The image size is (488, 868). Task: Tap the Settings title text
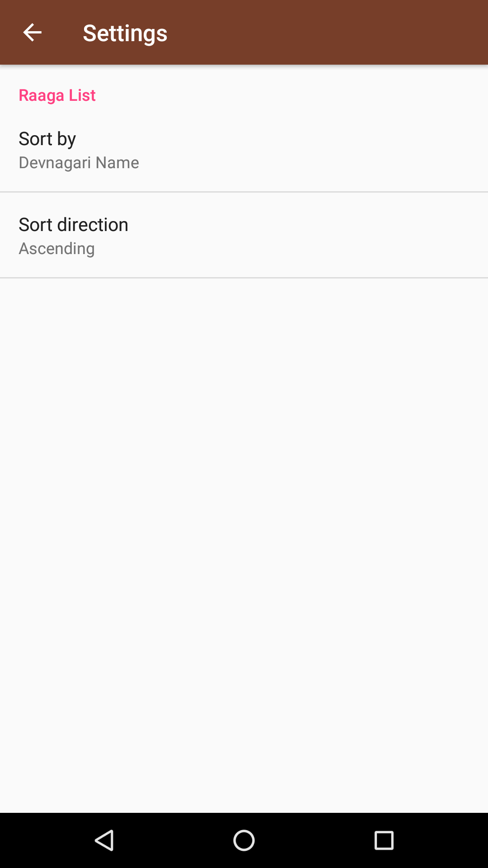(125, 33)
